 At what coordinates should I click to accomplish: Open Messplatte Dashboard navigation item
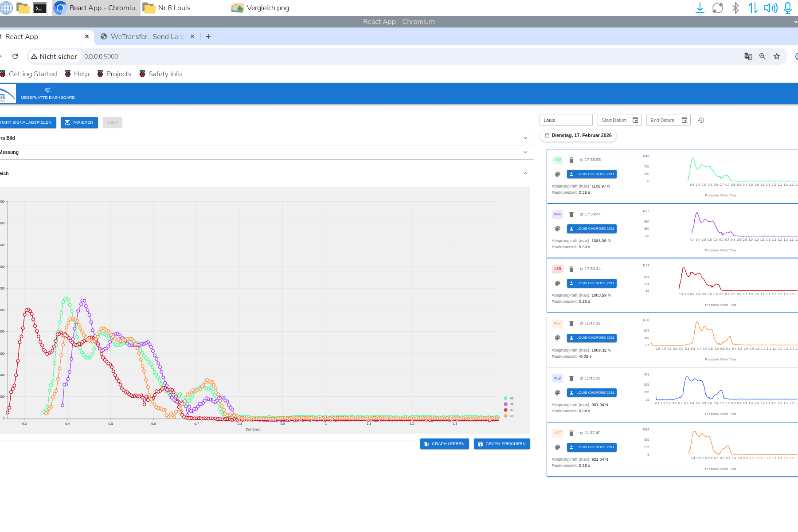48,94
